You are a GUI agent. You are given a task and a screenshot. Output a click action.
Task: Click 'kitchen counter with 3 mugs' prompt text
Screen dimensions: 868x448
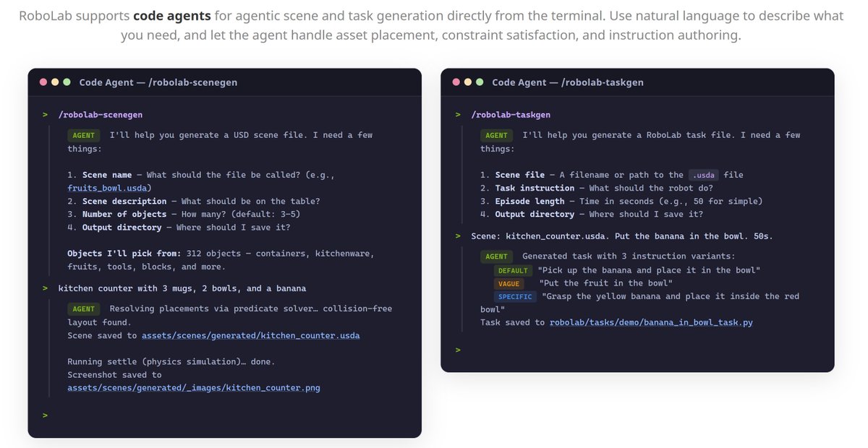pos(182,288)
